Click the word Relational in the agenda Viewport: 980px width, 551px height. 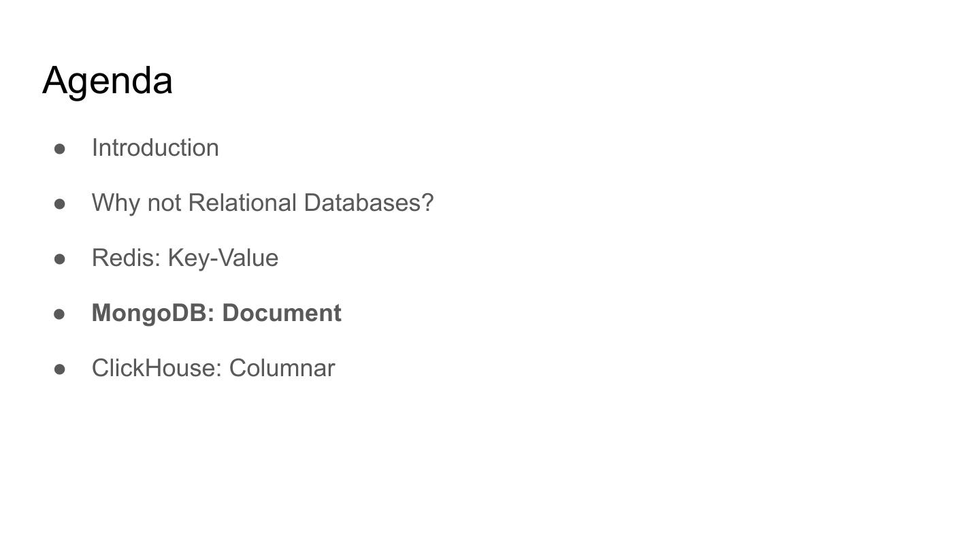(242, 203)
